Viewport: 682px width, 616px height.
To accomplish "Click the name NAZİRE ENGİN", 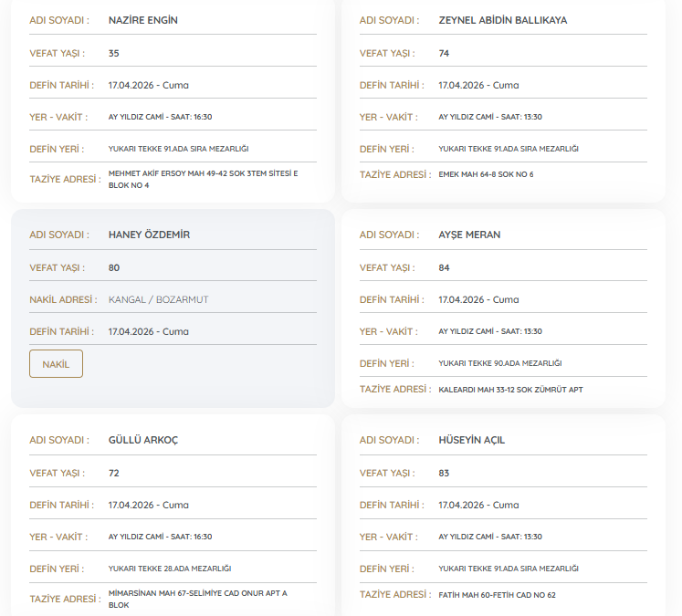I will tap(144, 20).
